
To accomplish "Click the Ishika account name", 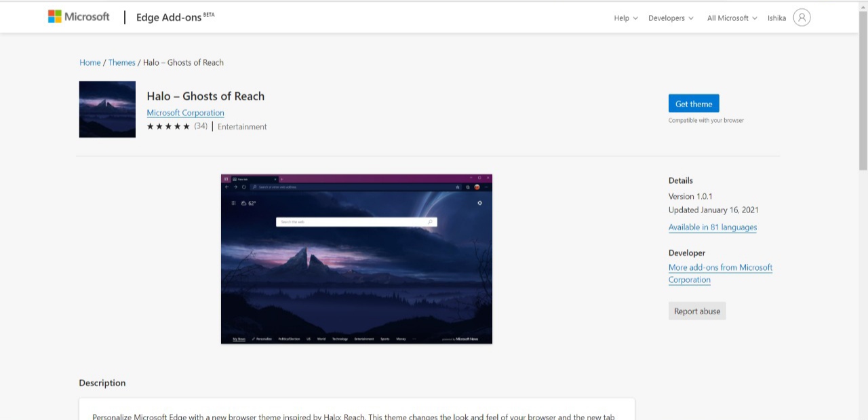I will pos(776,18).
